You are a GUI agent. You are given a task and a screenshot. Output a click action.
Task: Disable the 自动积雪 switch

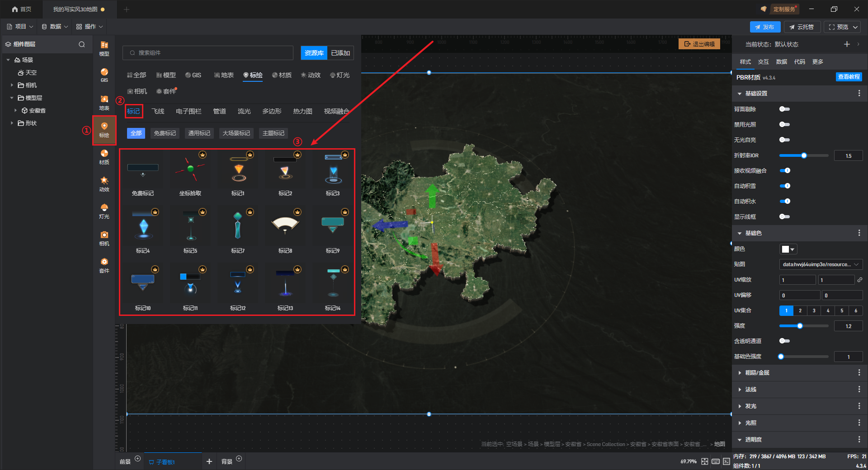785,186
